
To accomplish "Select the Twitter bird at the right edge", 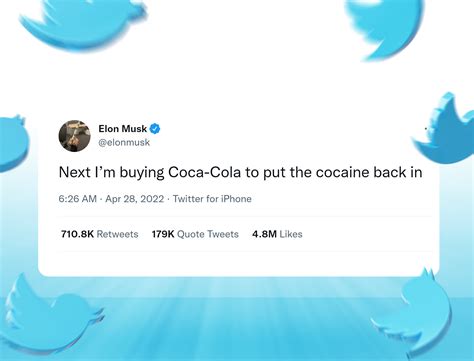I will 445,128.
